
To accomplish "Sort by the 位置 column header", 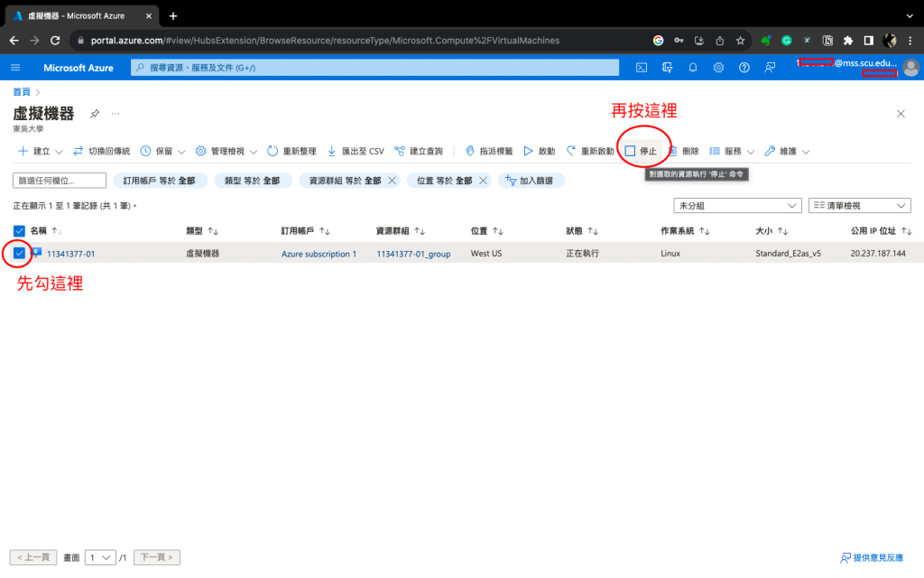I will pyautogui.click(x=479, y=230).
